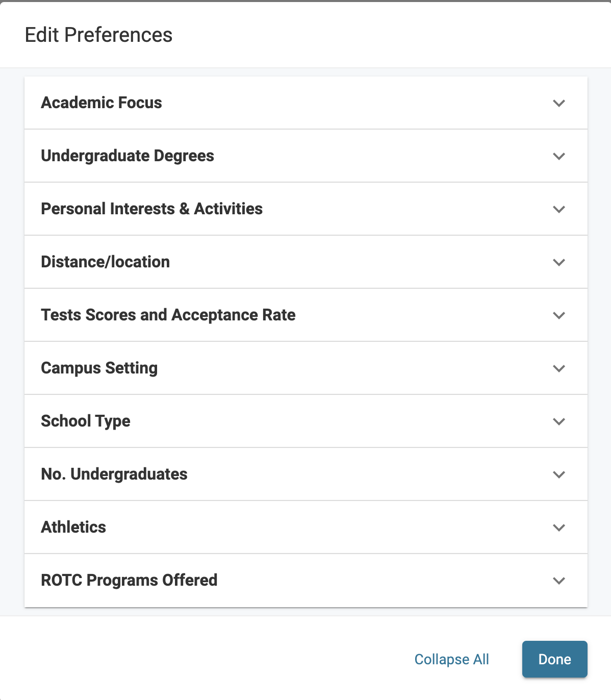
Task: Expand the Academic Focus chevron
Action: pos(559,103)
